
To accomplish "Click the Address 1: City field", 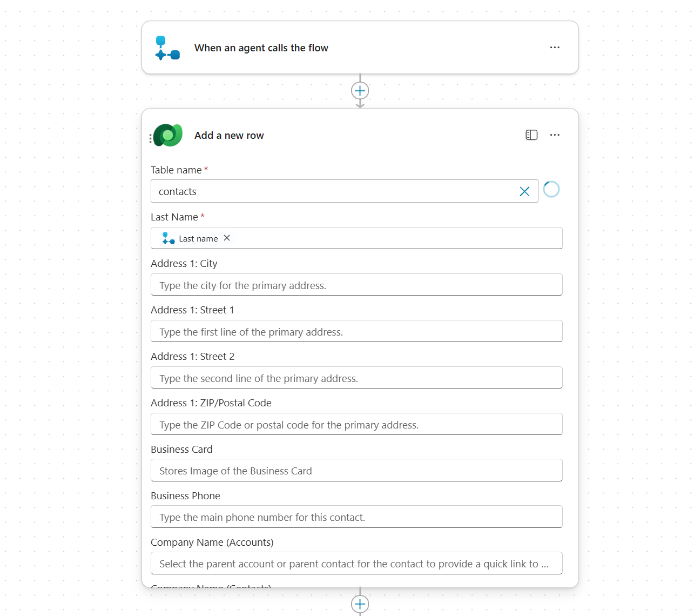I will (x=356, y=285).
